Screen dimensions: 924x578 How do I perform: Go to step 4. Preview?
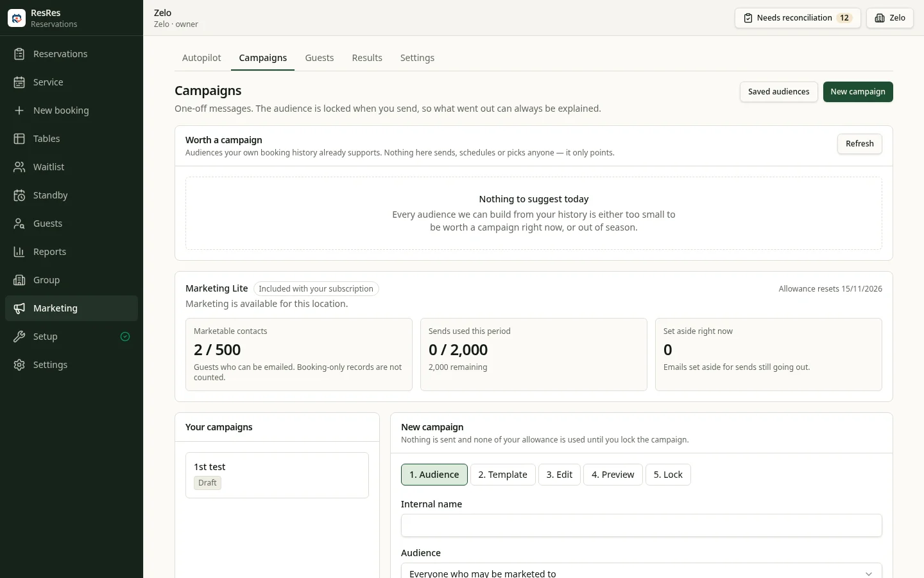pos(613,475)
